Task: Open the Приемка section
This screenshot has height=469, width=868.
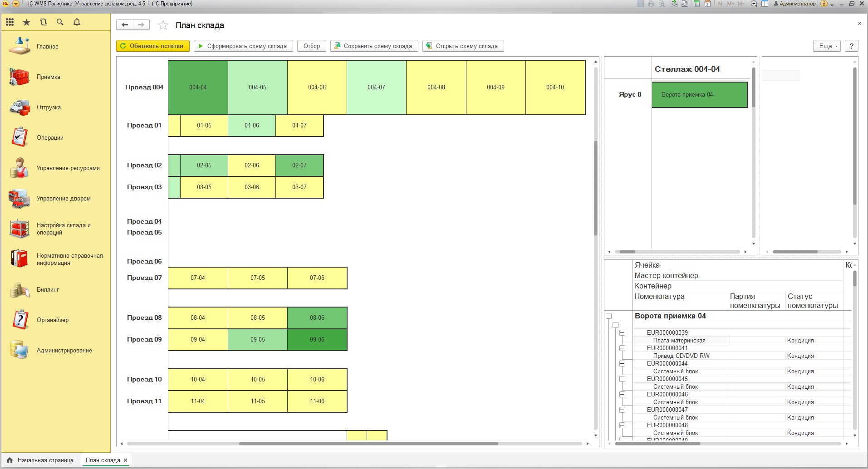Action: pyautogui.click(x=48, y=77)
